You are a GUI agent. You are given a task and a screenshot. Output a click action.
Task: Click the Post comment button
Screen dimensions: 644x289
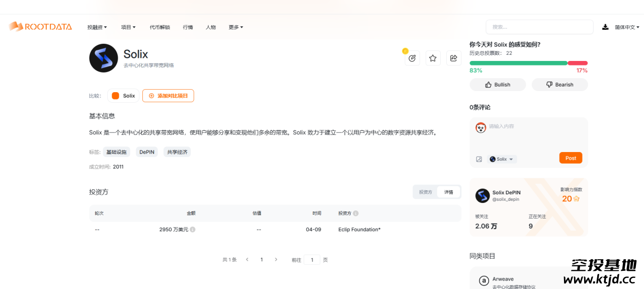coord(571,158)
